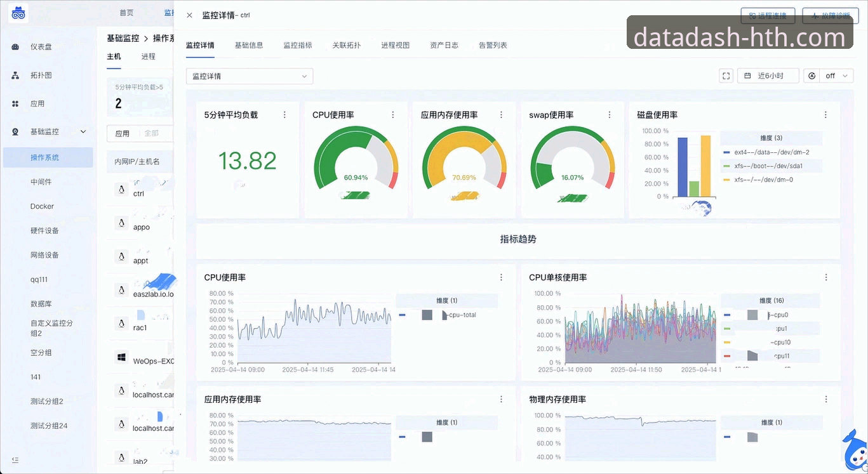Viewport: 868px width, 474px height.
Task: Open more options on 5分钟平均负载 card
Action: 284,115
